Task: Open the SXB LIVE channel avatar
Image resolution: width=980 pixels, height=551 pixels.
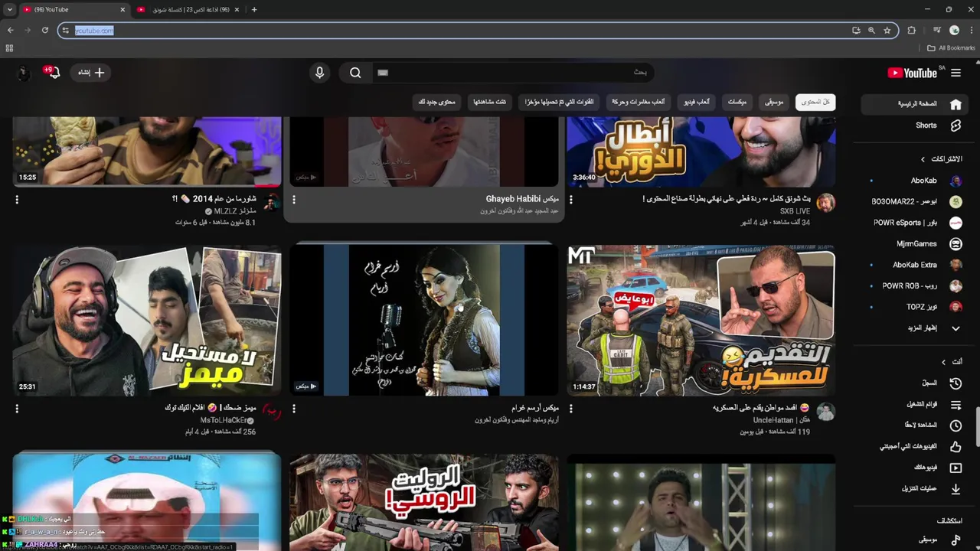Action: [825, 203]
